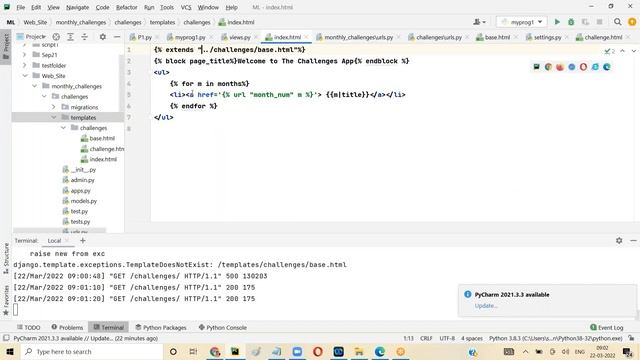Open the CRLF line separator selector in the status bar

point(426,338)
